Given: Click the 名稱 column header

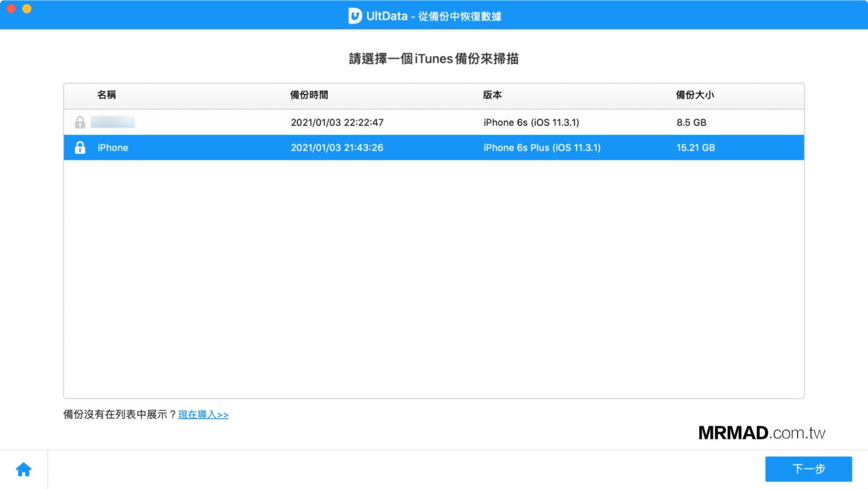Looking at the screenshot, I should 106,95.
